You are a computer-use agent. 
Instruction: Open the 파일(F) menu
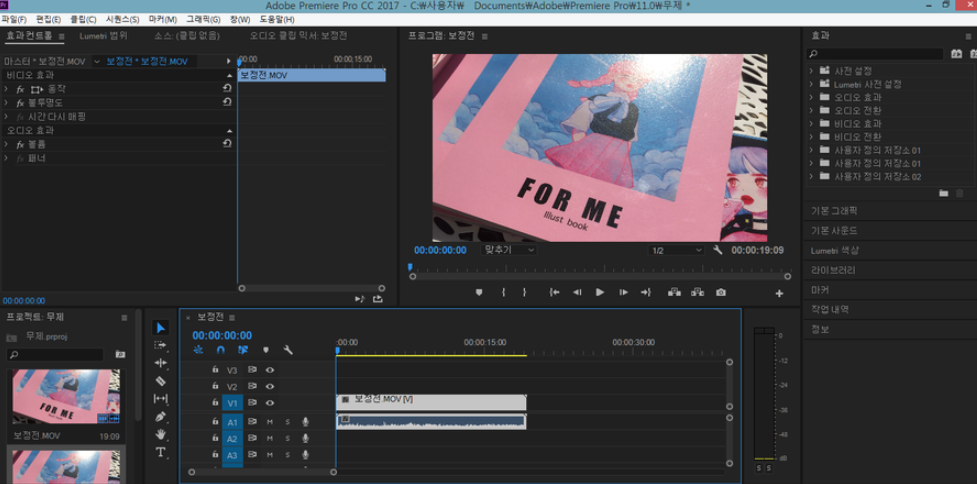14,20
